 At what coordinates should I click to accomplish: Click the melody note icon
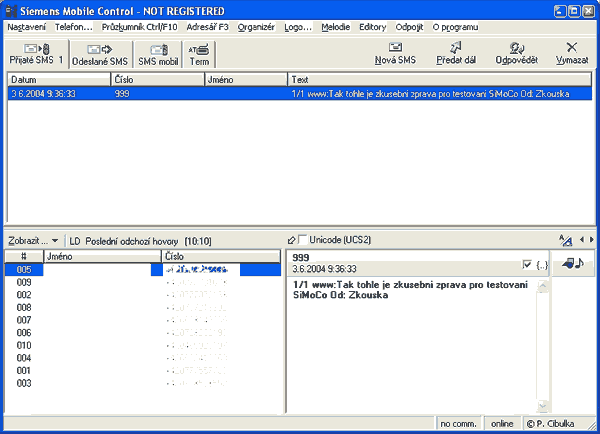pyautogui.click(x=573, y=263)
